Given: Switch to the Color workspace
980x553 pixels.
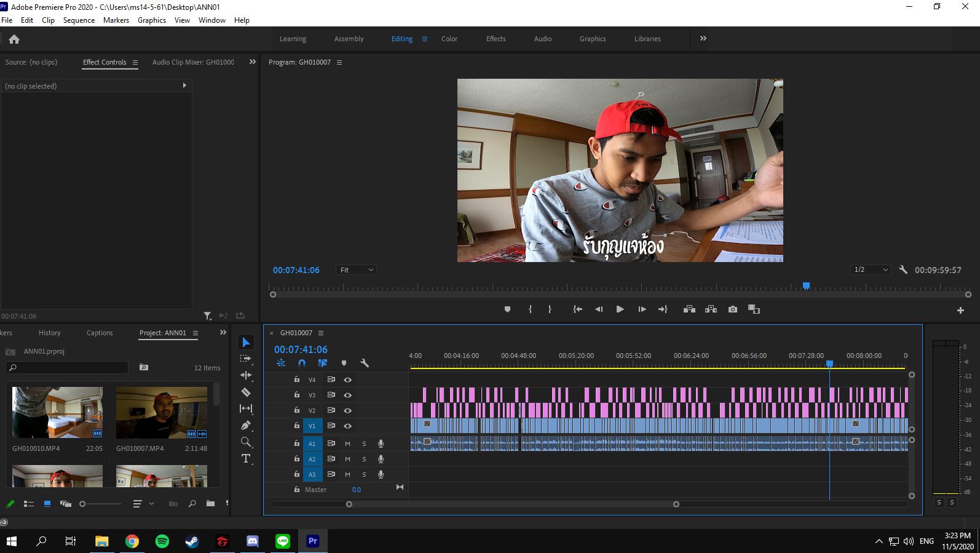Looking at the screenshot, I should coord(449,39).
